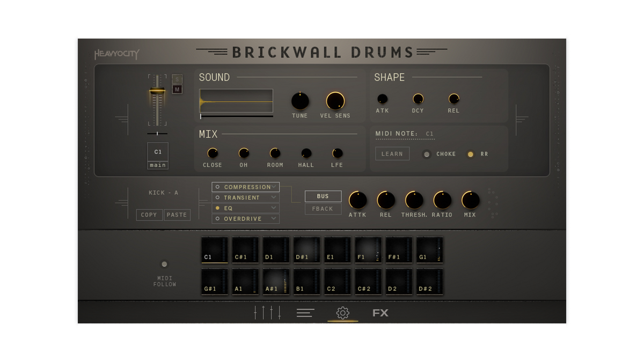Click the ROOM mic mix knob
The width and height of the screenshot is (644, 362).
pos(275,153)
